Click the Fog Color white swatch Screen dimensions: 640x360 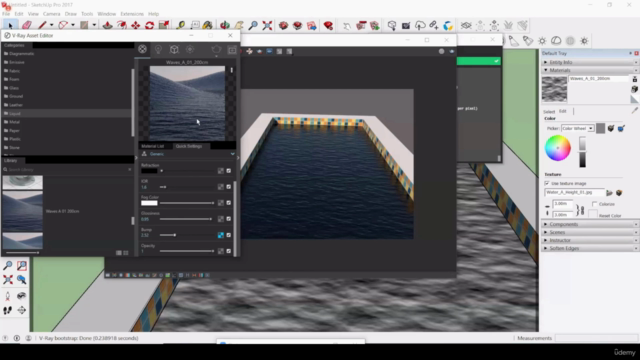pos(149,203)
